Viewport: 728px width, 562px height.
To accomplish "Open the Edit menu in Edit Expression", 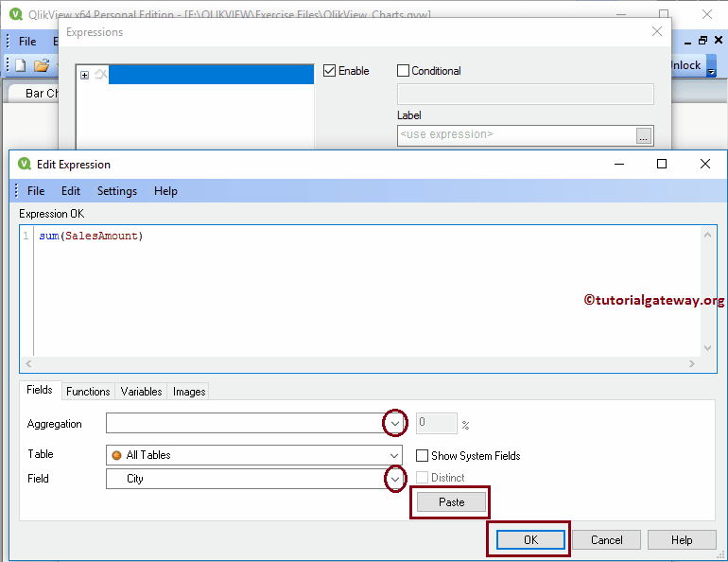I will click(71, 191).
